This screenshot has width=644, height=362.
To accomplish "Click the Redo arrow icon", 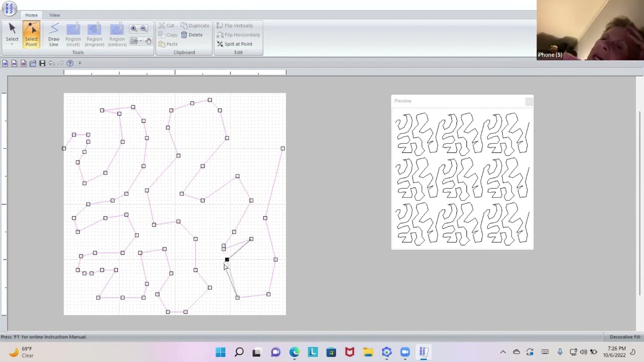I will (60, 63).
